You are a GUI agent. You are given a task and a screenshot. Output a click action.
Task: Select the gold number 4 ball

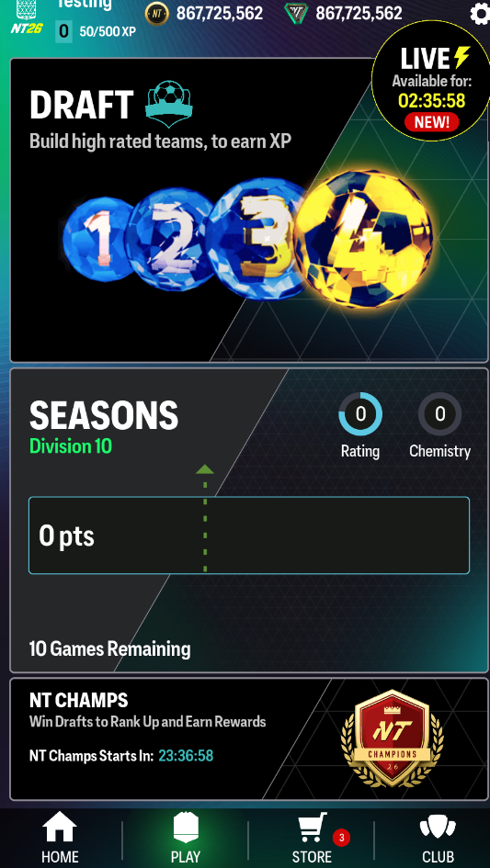point(364,239)
